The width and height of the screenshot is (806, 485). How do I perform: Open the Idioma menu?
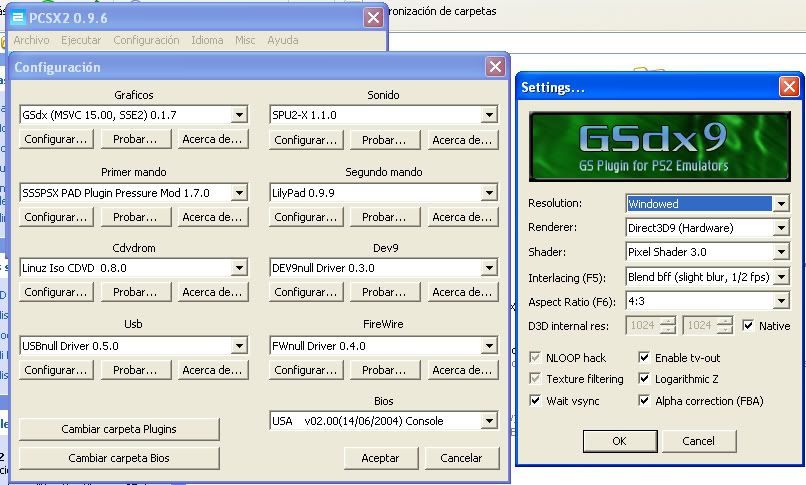pos(207,40)
